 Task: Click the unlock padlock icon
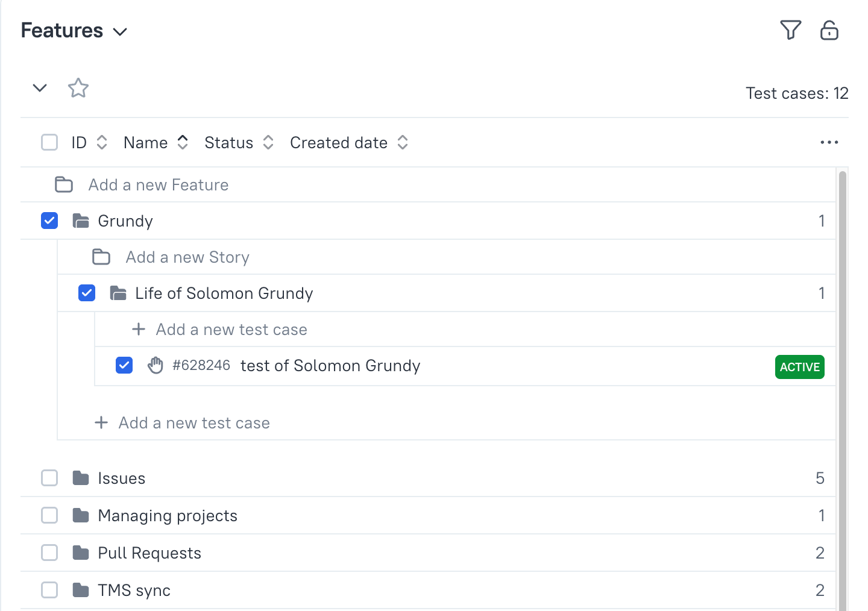(829, 30)
